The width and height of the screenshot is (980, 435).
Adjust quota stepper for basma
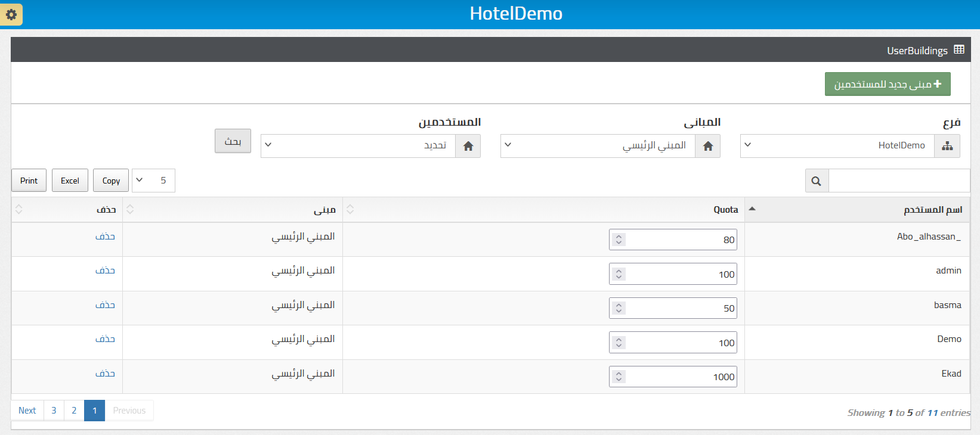(619, 308)
